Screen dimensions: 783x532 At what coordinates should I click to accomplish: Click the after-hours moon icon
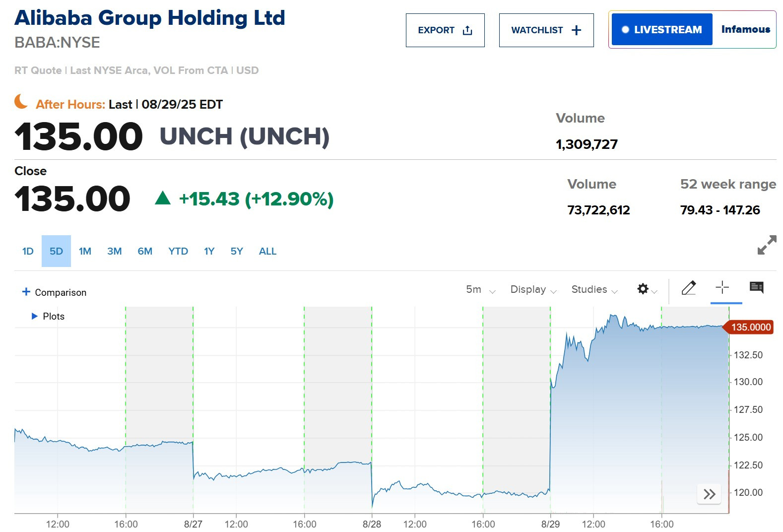point(21,101)
